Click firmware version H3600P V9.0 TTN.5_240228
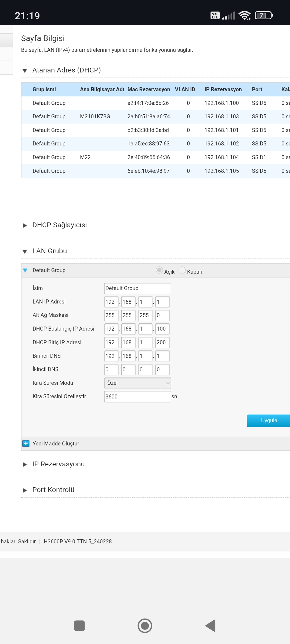This screenshot has width=290, height=644. [78, 541]
